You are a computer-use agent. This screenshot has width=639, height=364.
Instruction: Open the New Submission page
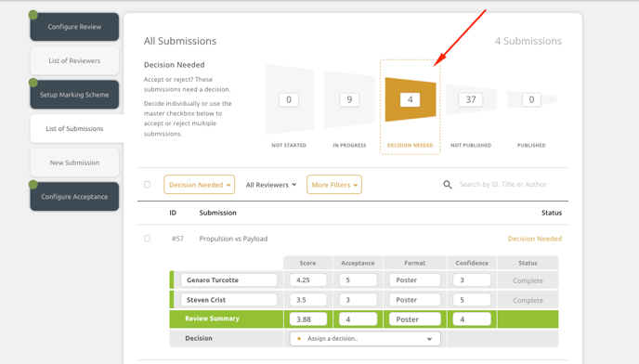coord(74,162)
